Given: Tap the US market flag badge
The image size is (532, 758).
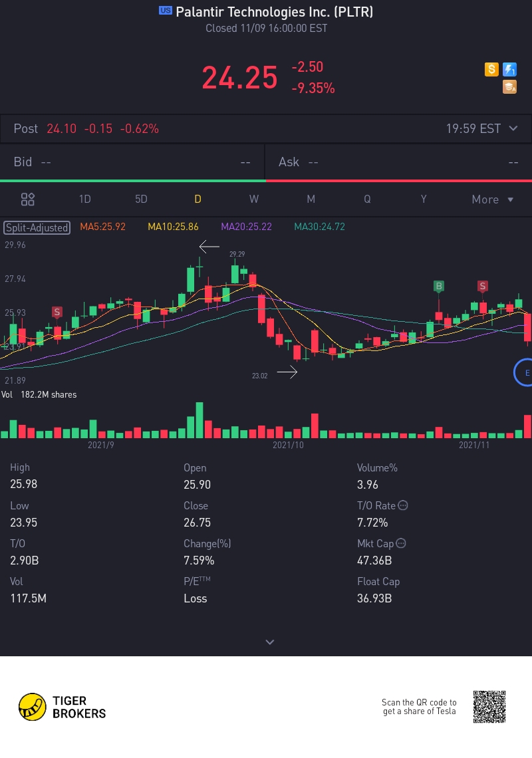Looking at the screenshot, I should coord(166,11).
